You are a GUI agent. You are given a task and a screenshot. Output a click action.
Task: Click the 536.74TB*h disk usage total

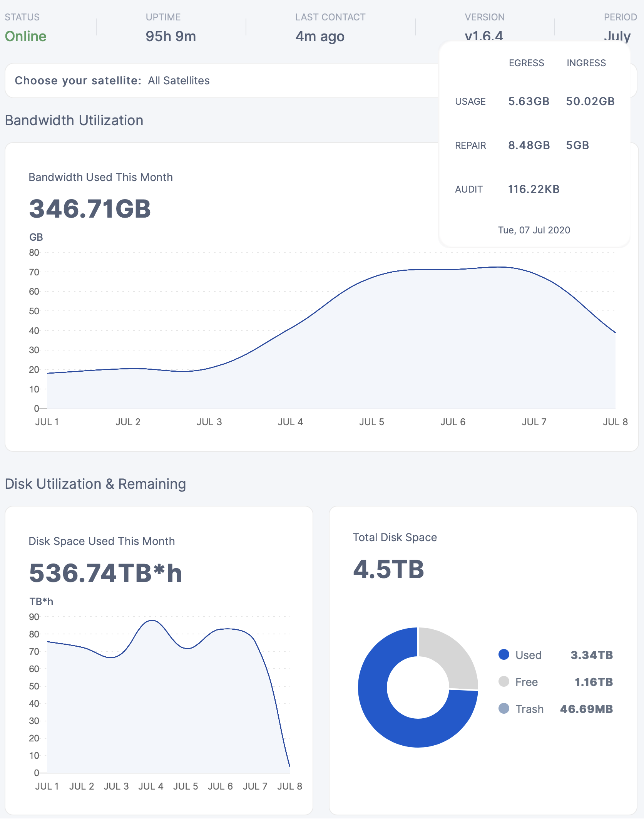pyautogui.click(x=105, y=573)
